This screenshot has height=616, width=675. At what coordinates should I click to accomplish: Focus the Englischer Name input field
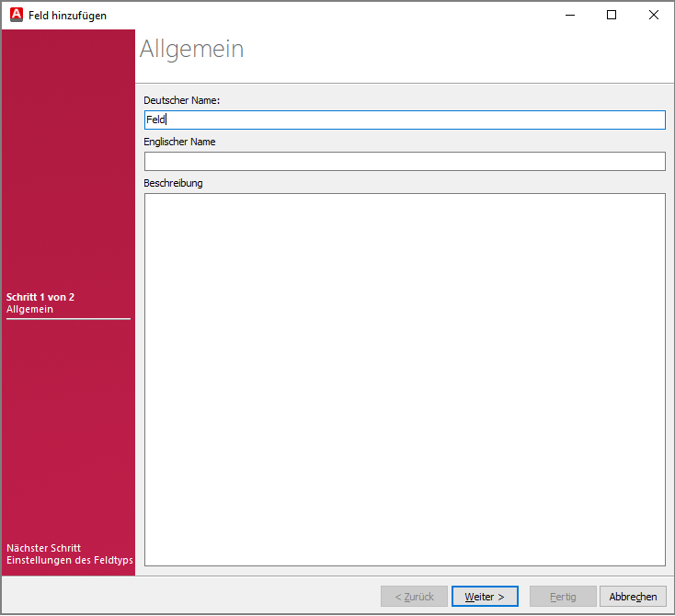(x=405, y=161)
